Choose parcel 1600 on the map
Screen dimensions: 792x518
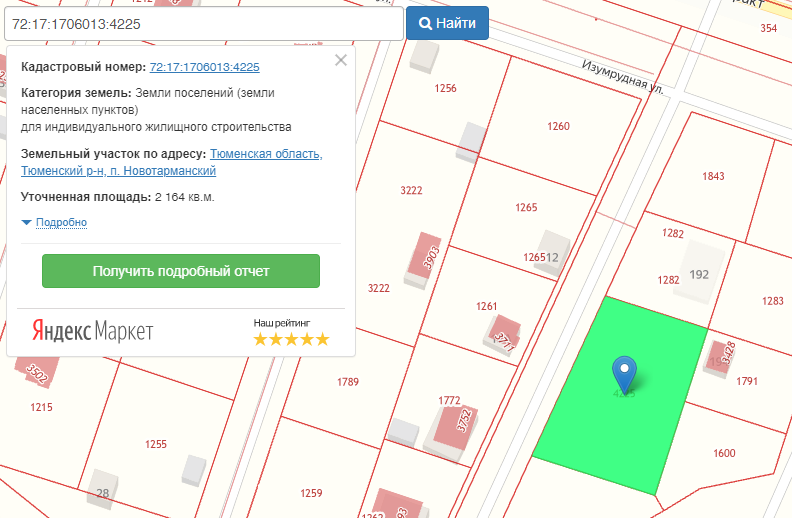tap(724, 453)
